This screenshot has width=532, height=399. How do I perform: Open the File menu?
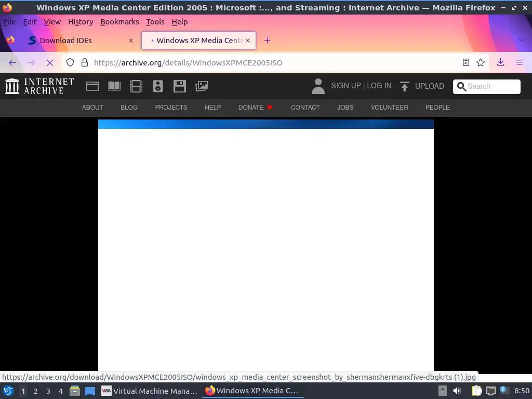pyautogui.click(x=9, y=22)
